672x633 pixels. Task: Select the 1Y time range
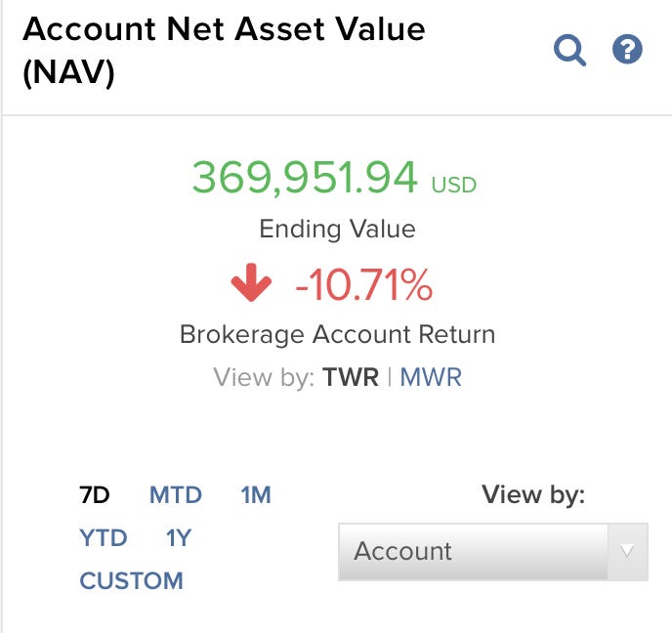coord(179,538)
